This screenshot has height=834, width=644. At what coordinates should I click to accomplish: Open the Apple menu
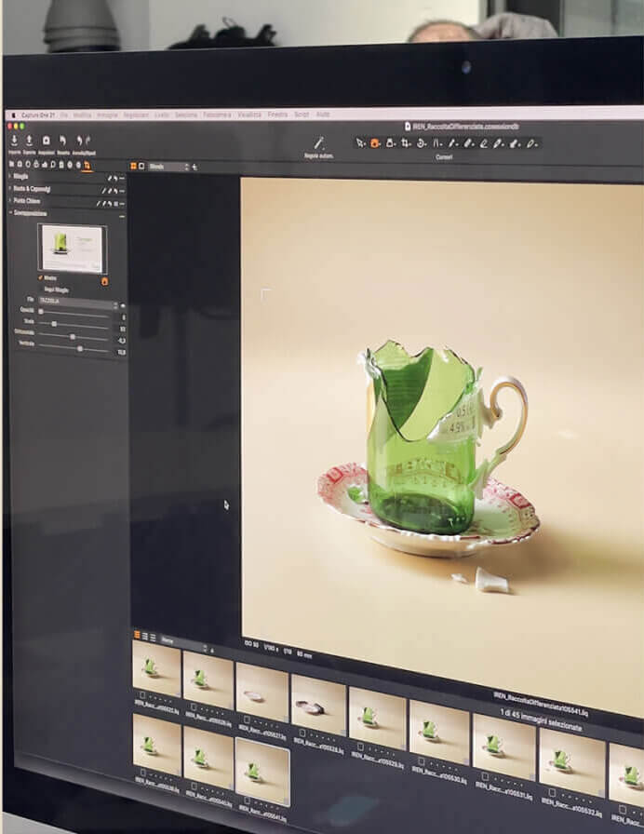click(14, 114)
